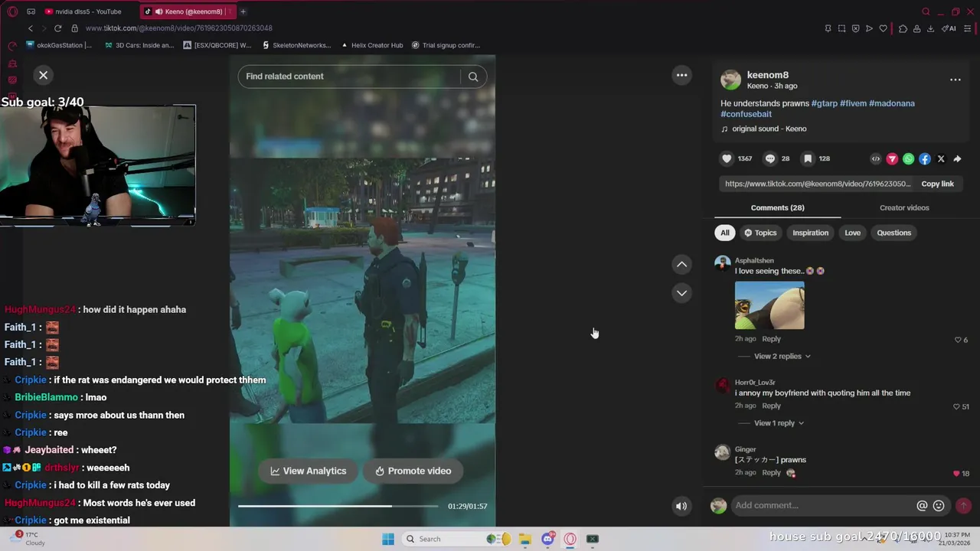Screen dimensions: 980x551
Task: Like the video with the heart icon
Action: [727, 158]
